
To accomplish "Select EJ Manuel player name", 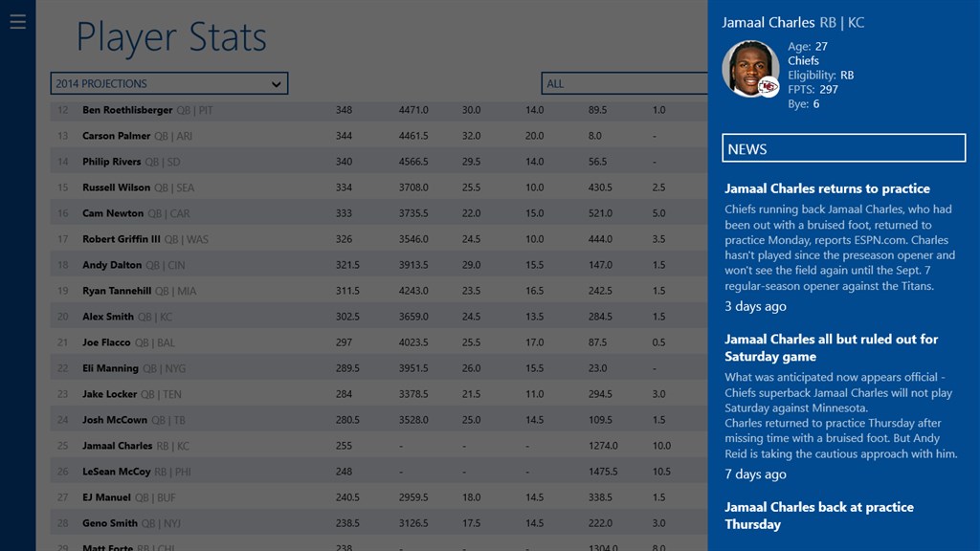I will coord(106,497).
